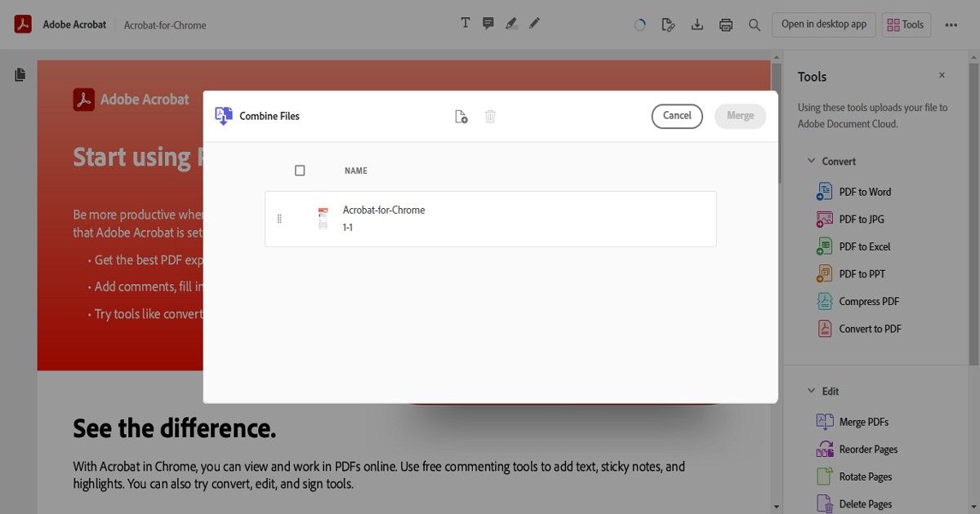Click the Merge button
Image resolution: width=980 pixels, height=514 pixels.
[x=740, y=116]
